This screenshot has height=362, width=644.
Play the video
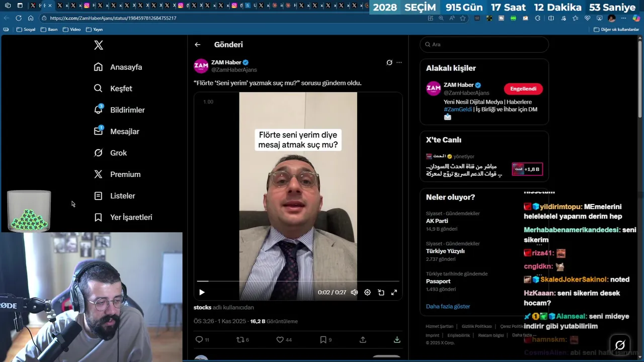pyautogui.click(x=202, y=292)
